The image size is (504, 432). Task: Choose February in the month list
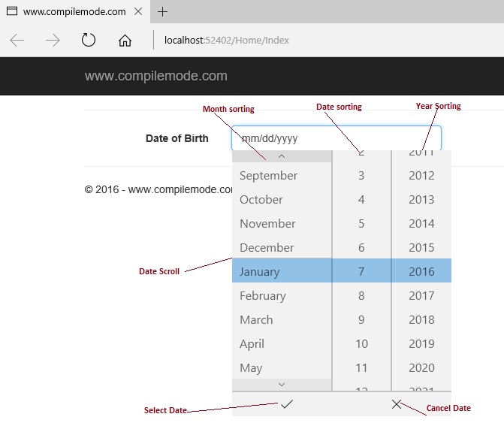point(263,295)
